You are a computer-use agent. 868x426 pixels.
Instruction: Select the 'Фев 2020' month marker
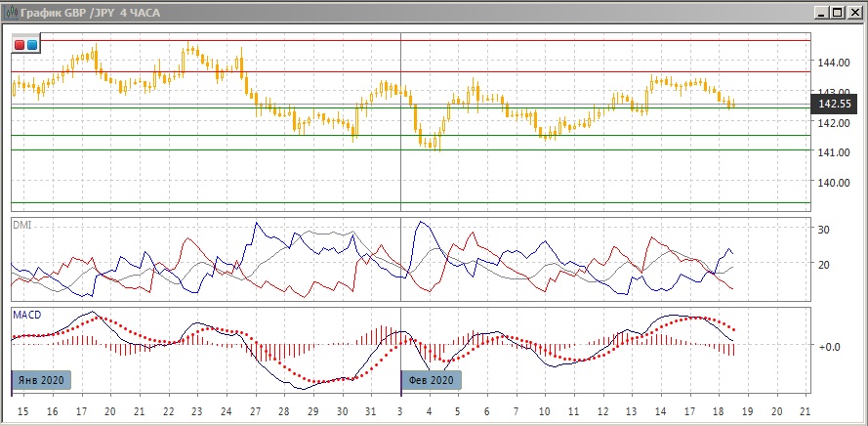pos(431,381)
